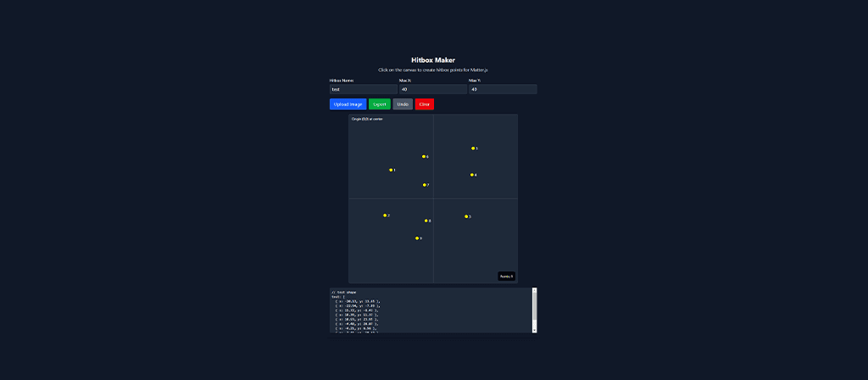Click the 'test: [' line in output
This screenshot has width=868, height=380.
point(337,296)
